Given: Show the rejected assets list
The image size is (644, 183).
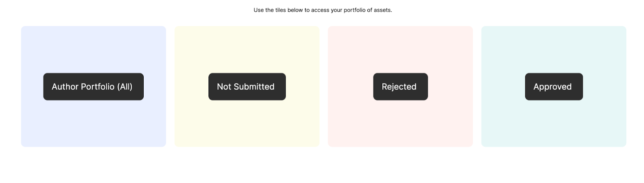Looking at the screenshot, I should click(x=400, y=86).
